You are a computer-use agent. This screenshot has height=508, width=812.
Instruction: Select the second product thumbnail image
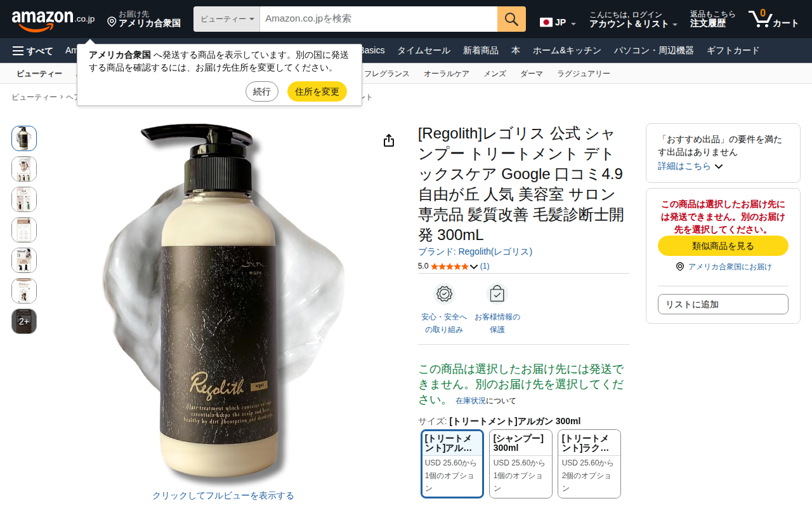coord(24,169)
